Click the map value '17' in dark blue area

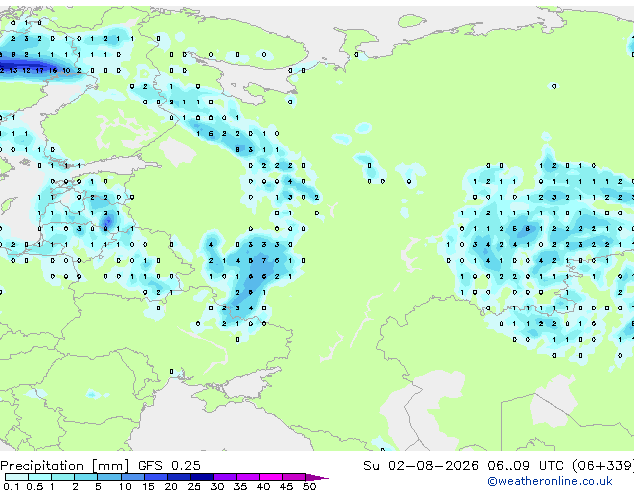pos(40,70)
